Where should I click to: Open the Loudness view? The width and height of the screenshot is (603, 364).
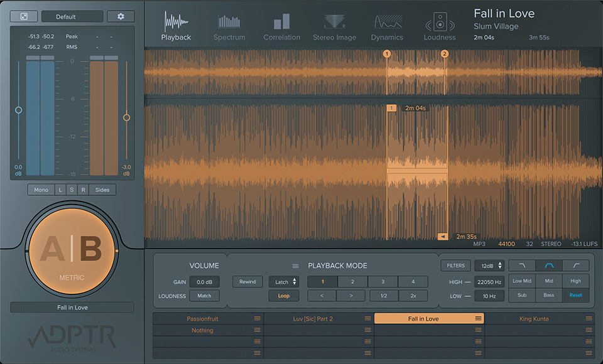[440, 26]
